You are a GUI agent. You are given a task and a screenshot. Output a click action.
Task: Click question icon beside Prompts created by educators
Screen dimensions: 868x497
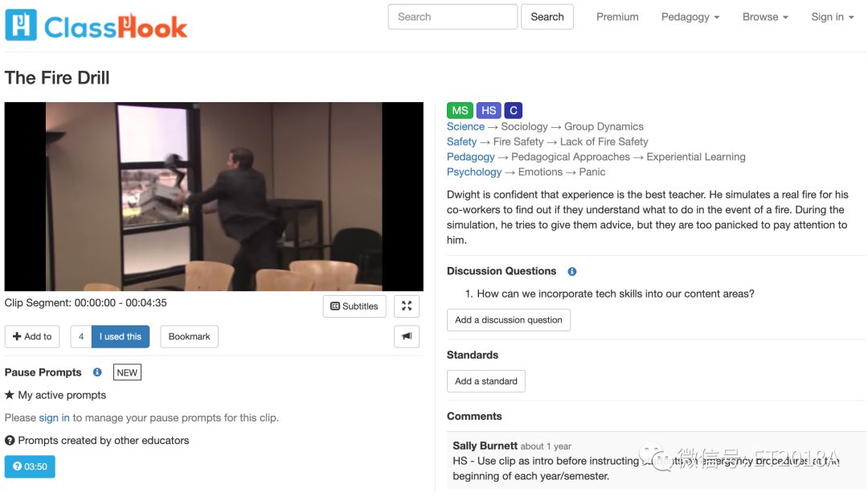click(10, 441)
